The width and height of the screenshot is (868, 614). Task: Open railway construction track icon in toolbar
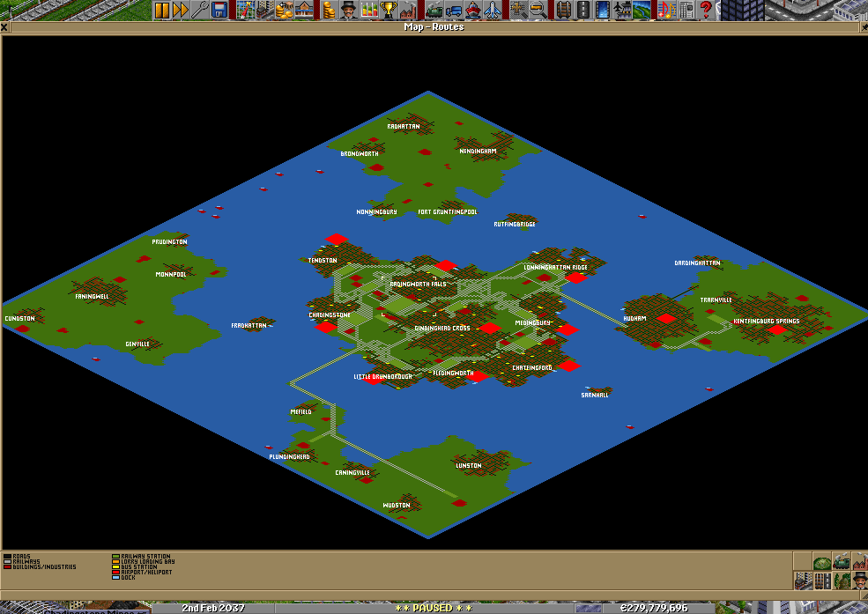pos(563,10)
